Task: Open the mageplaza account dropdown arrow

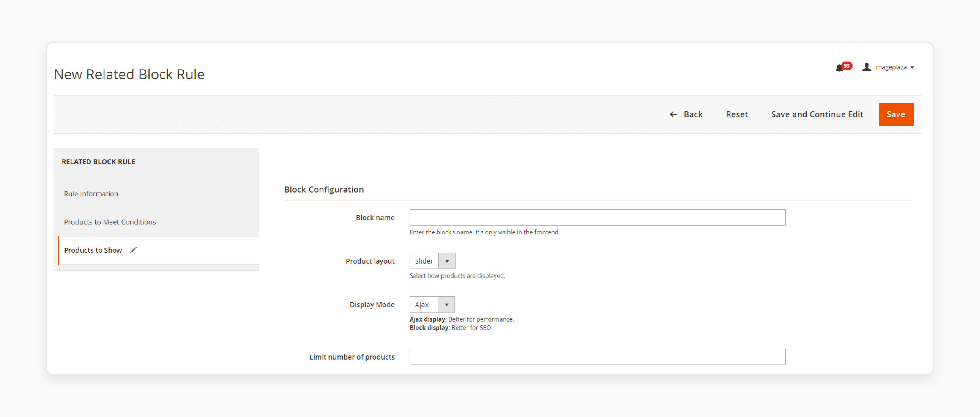Action: pos(912,68)
